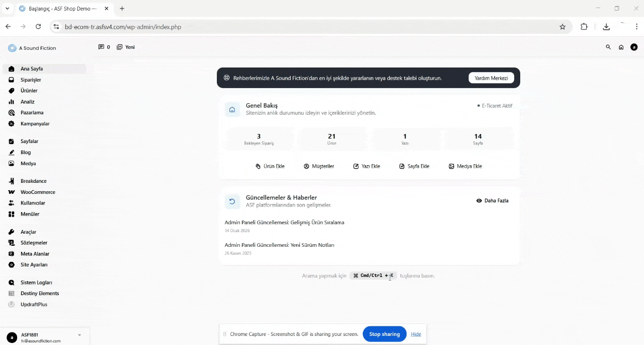Open the Yeni Sürüm Notları update post
This screenshot has width=644, height=345.
point(279,245)
